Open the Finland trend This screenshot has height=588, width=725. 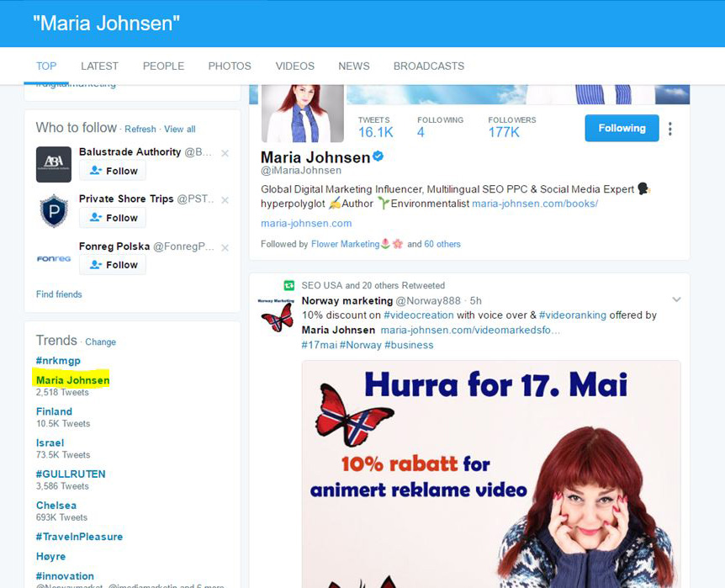[54, 411]
